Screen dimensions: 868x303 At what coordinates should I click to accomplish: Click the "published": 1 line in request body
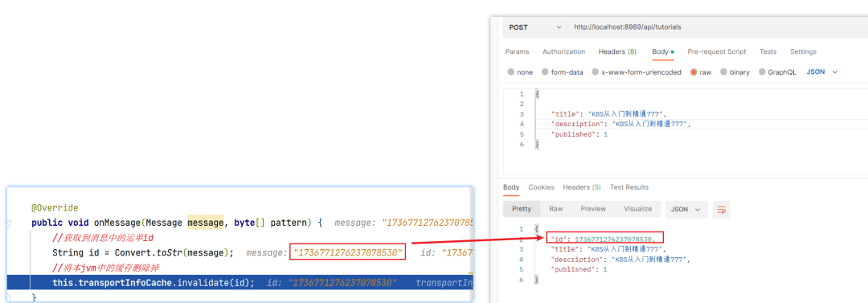(x=579, y=134)
